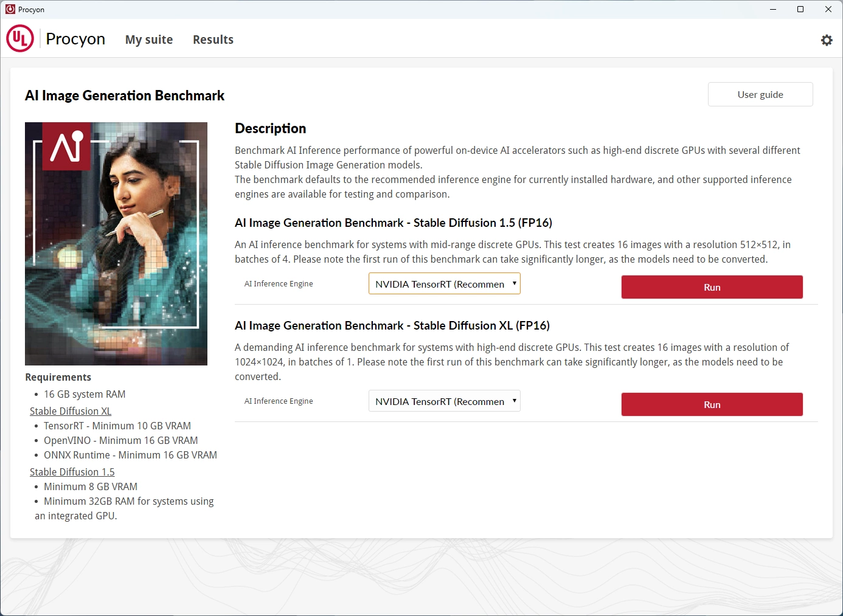Screen dimensions: 843x616
Task: Click the Stable Diffusion XL requirements heading
Action: [71, 411]
